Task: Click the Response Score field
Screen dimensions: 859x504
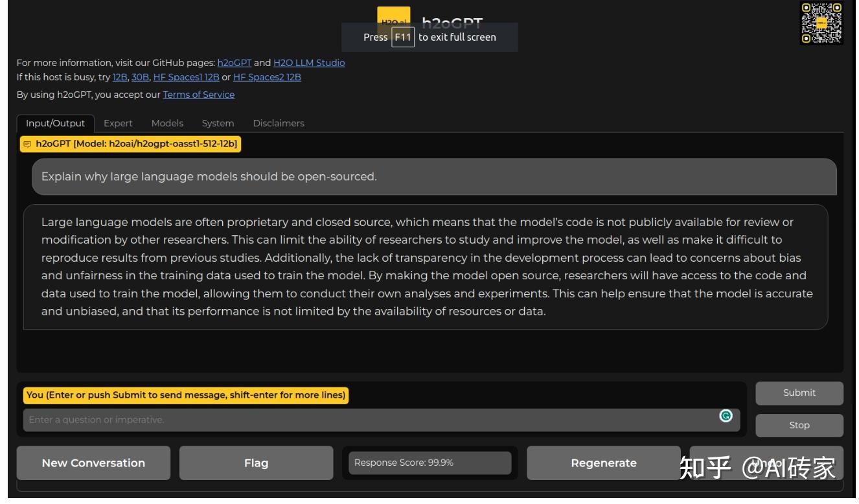Action: [429, 463]
